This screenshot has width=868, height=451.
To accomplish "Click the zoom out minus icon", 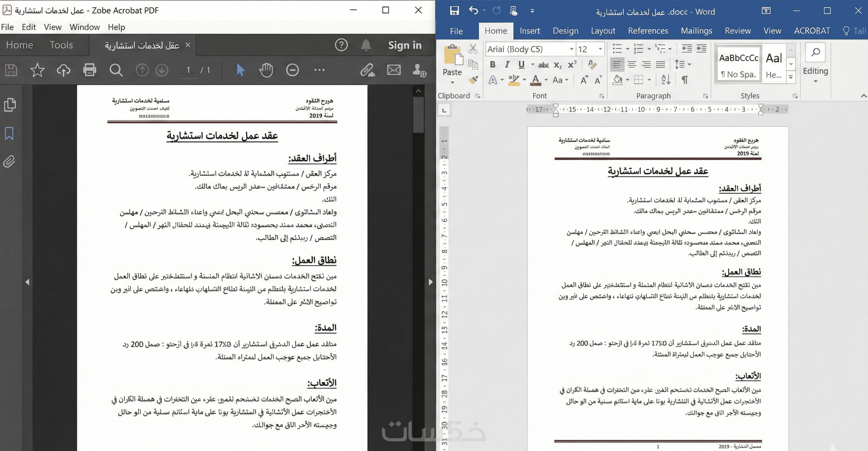I will [292, 70].
